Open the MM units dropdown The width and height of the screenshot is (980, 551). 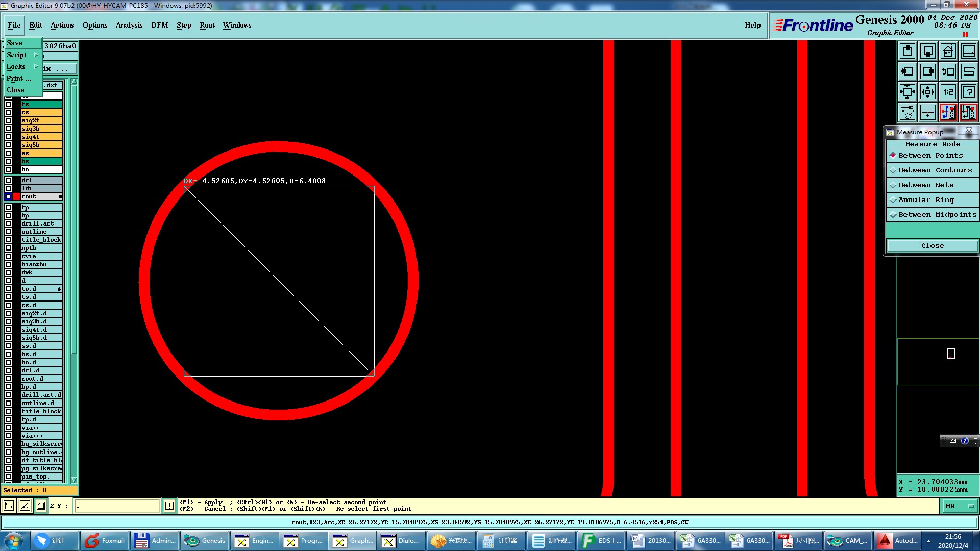(x=959, y=506)
